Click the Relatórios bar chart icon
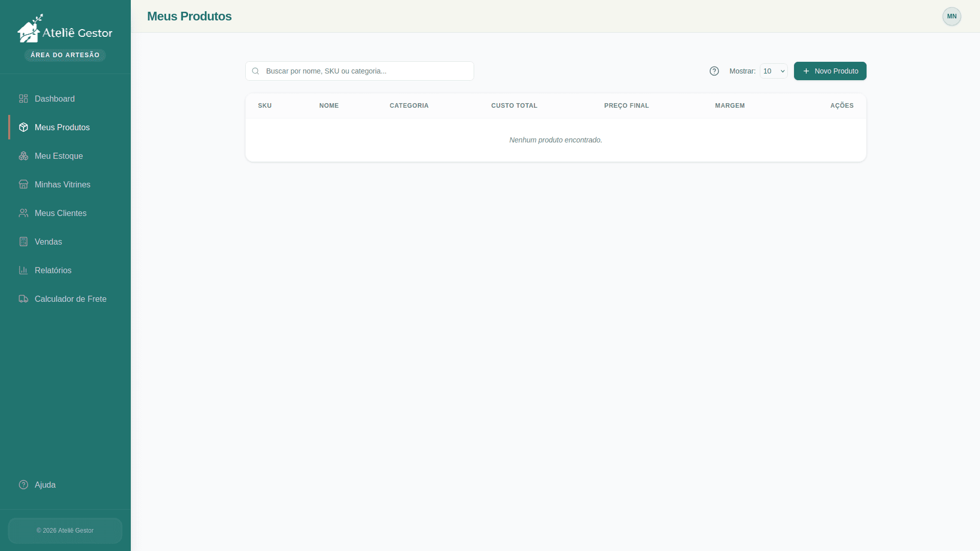 point(24,270)
